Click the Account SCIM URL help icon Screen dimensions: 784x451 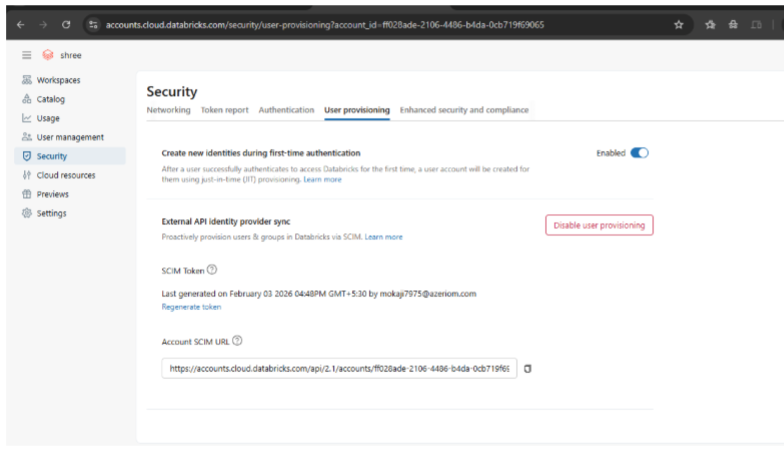[237, 341]
